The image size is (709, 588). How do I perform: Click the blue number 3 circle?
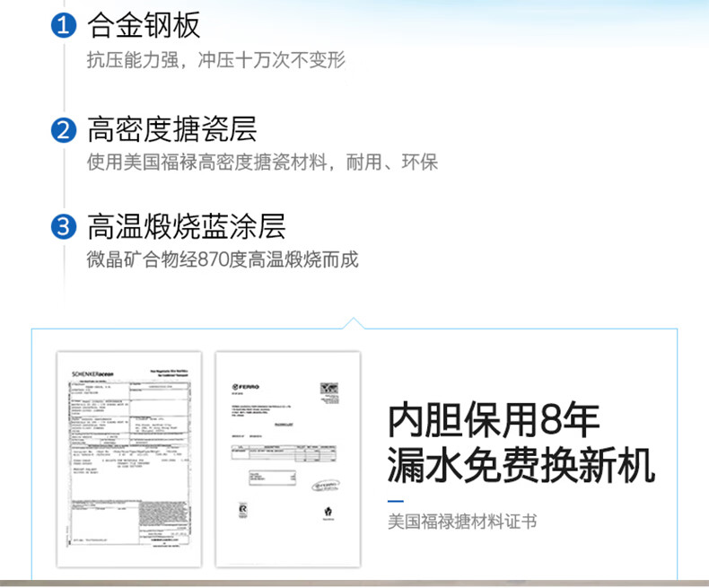point(62,227)
